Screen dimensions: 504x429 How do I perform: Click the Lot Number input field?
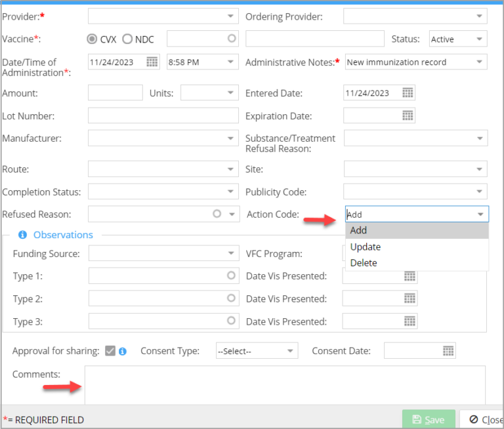[x=163, y=116]
